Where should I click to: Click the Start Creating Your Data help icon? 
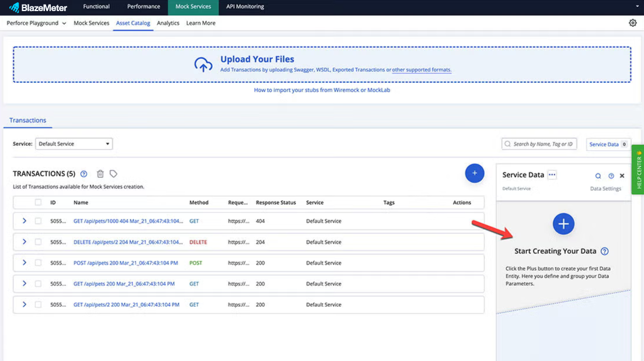pos(605,251)
